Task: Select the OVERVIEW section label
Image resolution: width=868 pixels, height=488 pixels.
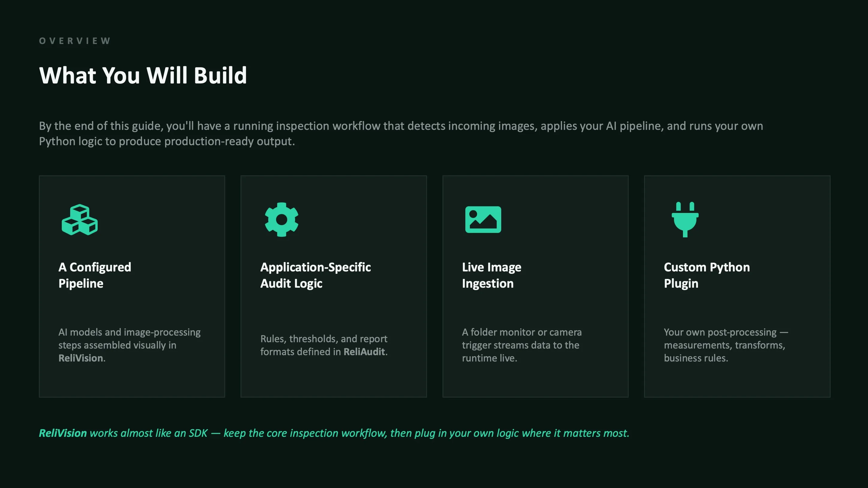Action: click(75, 41)
